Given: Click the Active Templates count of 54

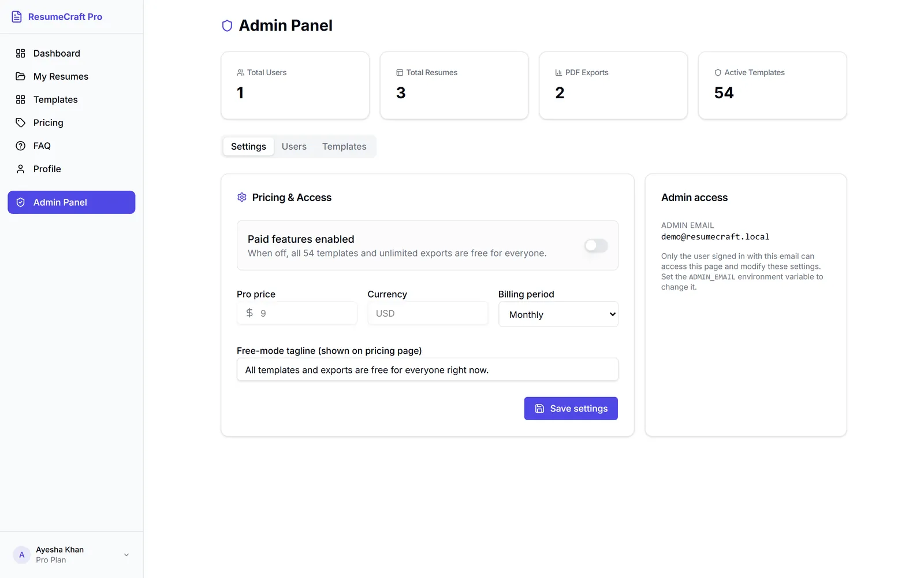Looking at the screenshot, I should (x=724, y=93).
